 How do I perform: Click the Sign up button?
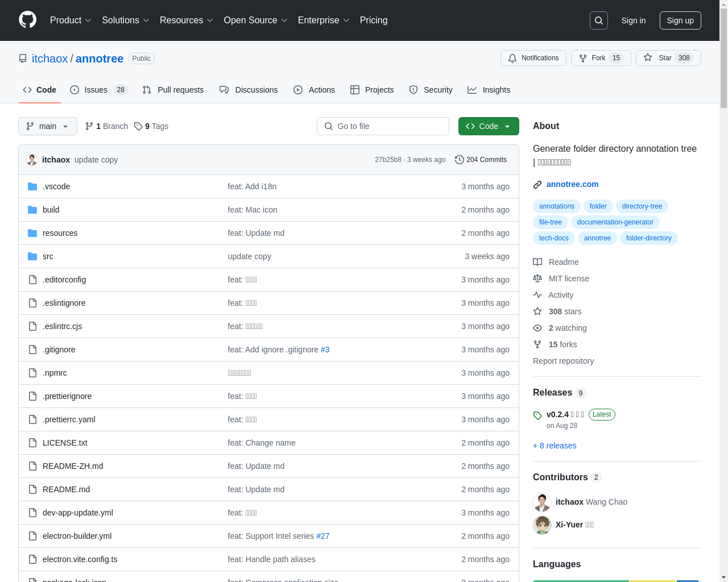pos(680,20)
